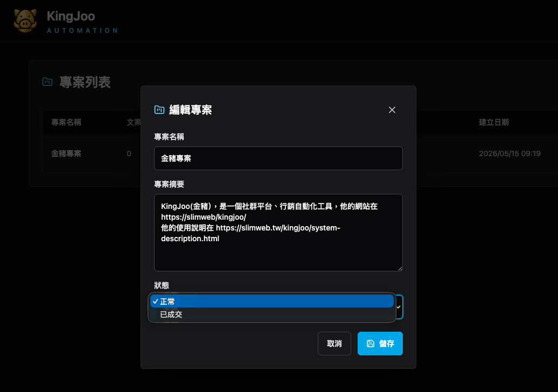Click the 狀態 field label
This screenshot has width=558, height=392.
[x=162, y=285]
